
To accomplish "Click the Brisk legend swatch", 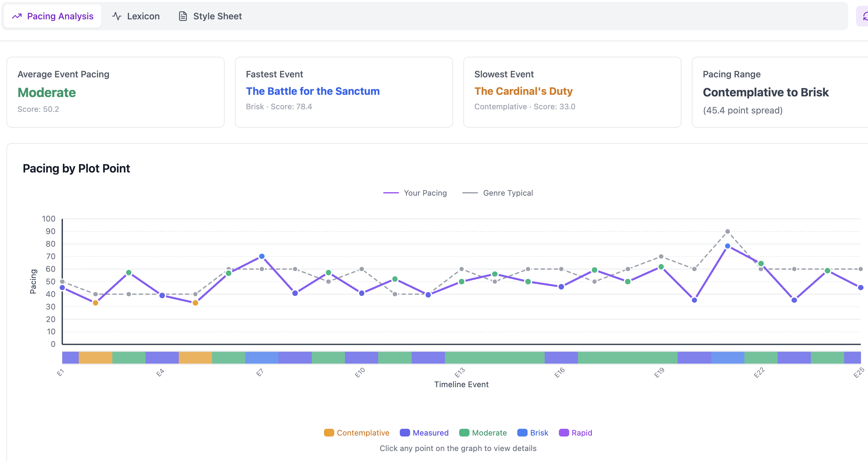I will pyautogui.click(x=522, y=433).
